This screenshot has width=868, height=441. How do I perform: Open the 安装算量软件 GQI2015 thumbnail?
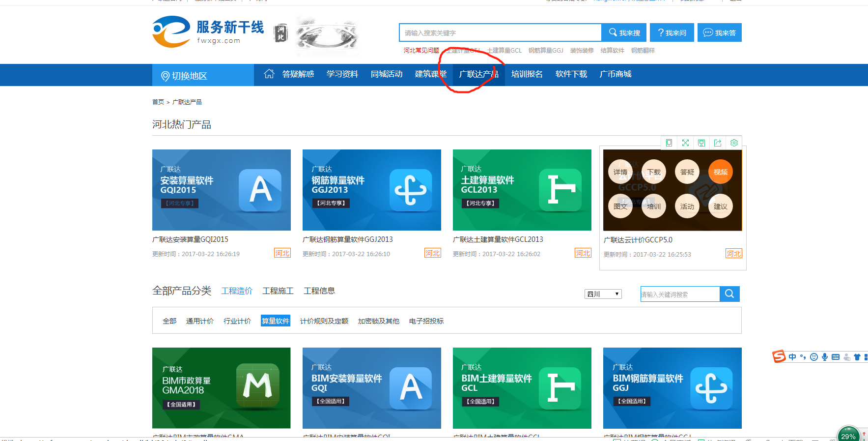222,190
